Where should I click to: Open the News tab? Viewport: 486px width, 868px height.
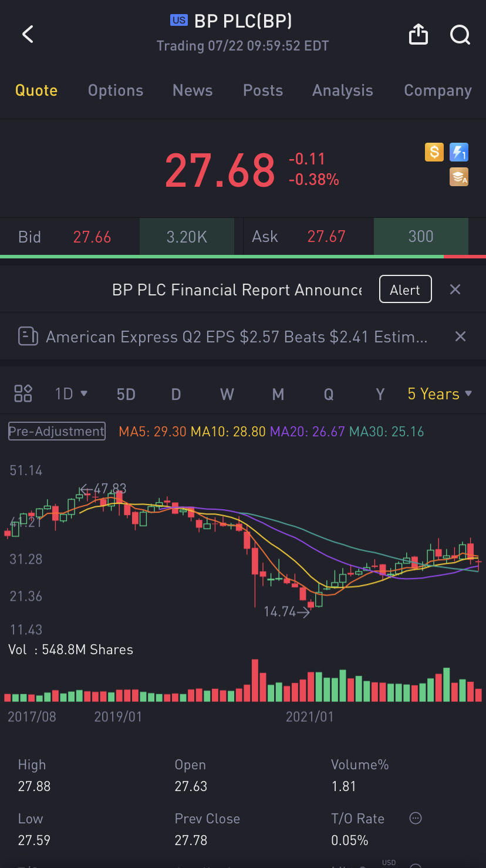click(193, 90)
